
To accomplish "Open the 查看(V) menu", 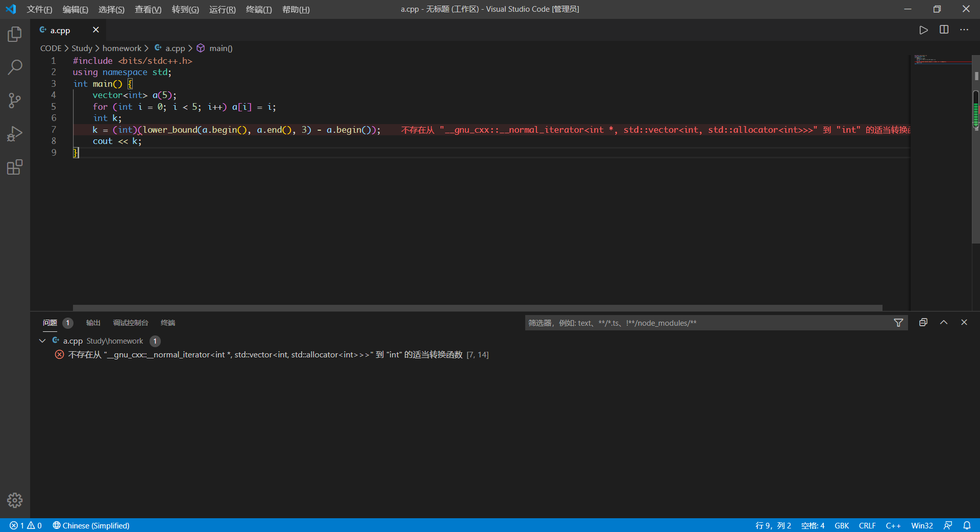I will [148, 9].
